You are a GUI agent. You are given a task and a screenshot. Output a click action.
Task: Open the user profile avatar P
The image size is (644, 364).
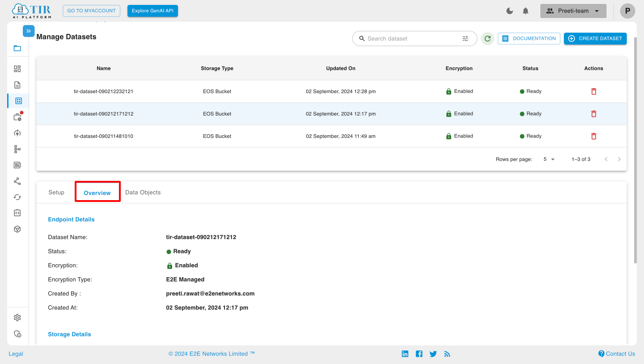coord(627,11)
